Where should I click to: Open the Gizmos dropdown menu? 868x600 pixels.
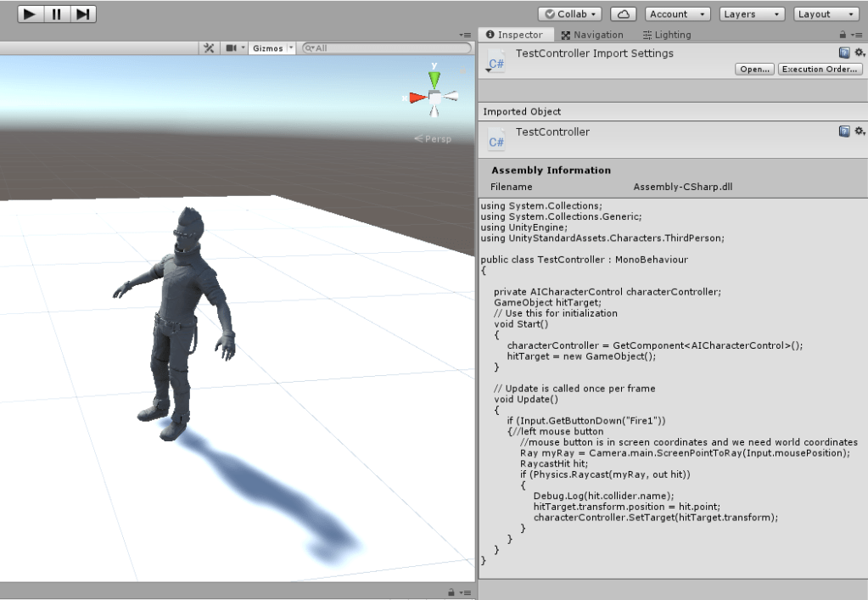(x=272, y=48)
